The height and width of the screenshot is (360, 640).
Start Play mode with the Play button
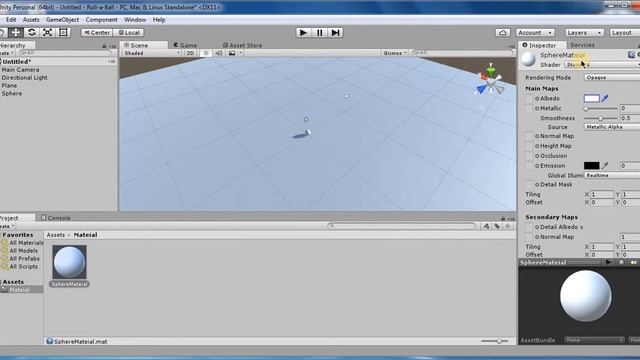[x=303, y=33]
